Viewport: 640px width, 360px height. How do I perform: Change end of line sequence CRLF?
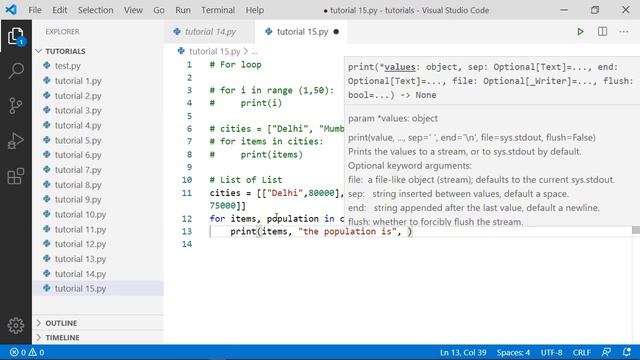pyautogui.click(x=581, y=352)
